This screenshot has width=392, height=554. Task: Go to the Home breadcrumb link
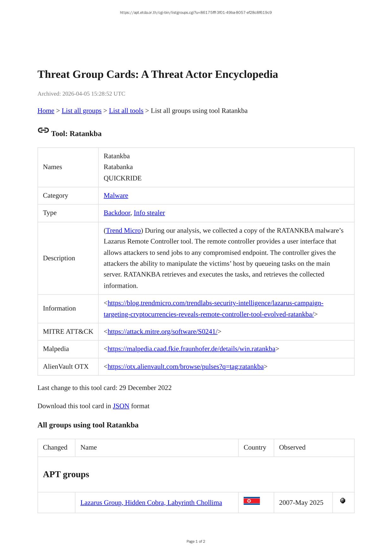coord(46,111)
